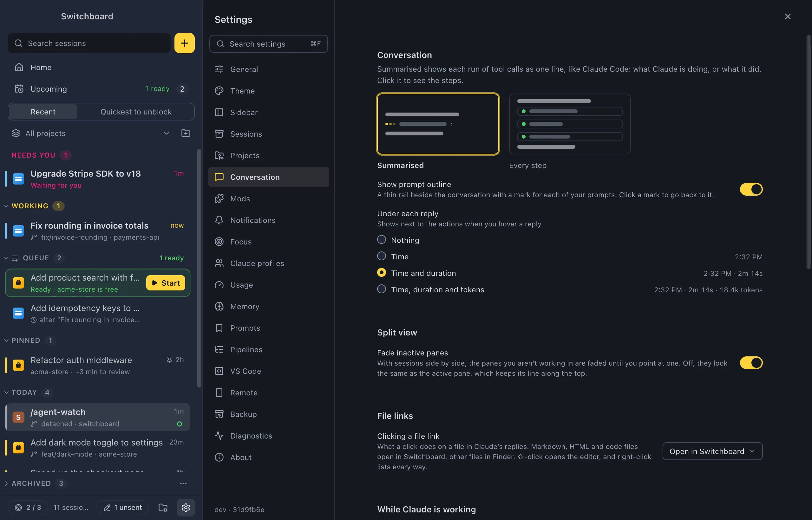Image resolution: width=812 pixels, height=520 pixels.
Task: Open the Clicking a file link dropdown
Action: (712, 452)
